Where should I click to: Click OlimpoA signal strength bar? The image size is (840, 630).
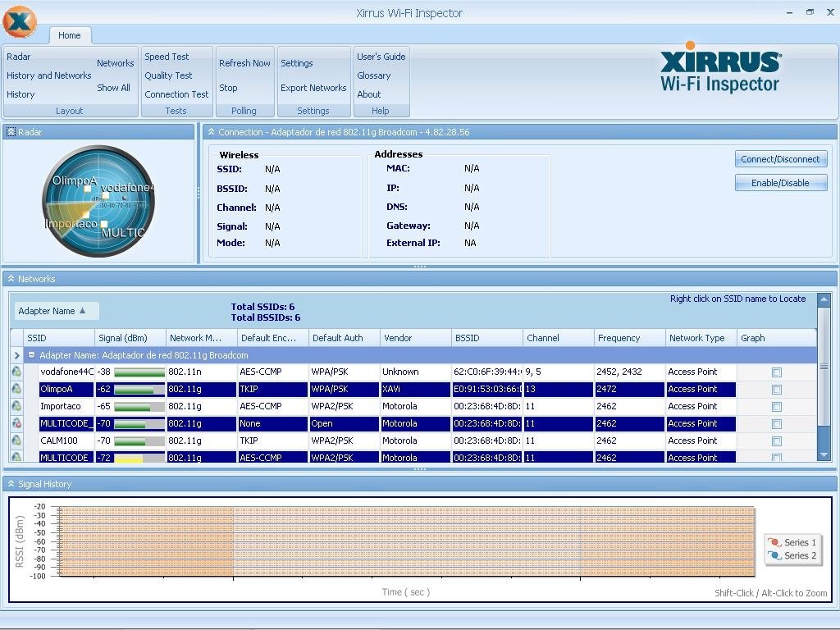click(x=139, y=389)
